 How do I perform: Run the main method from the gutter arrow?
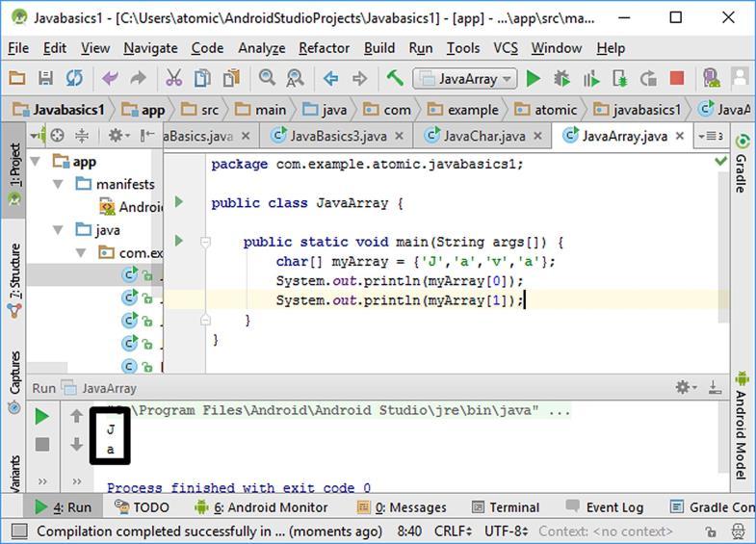[x=179, y=241]
